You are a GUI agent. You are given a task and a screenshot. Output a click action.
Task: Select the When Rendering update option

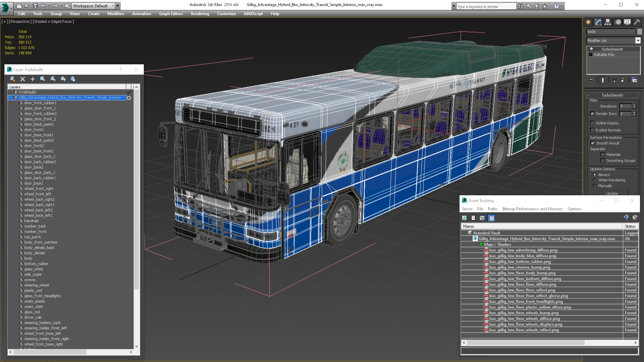click(595, 180)
